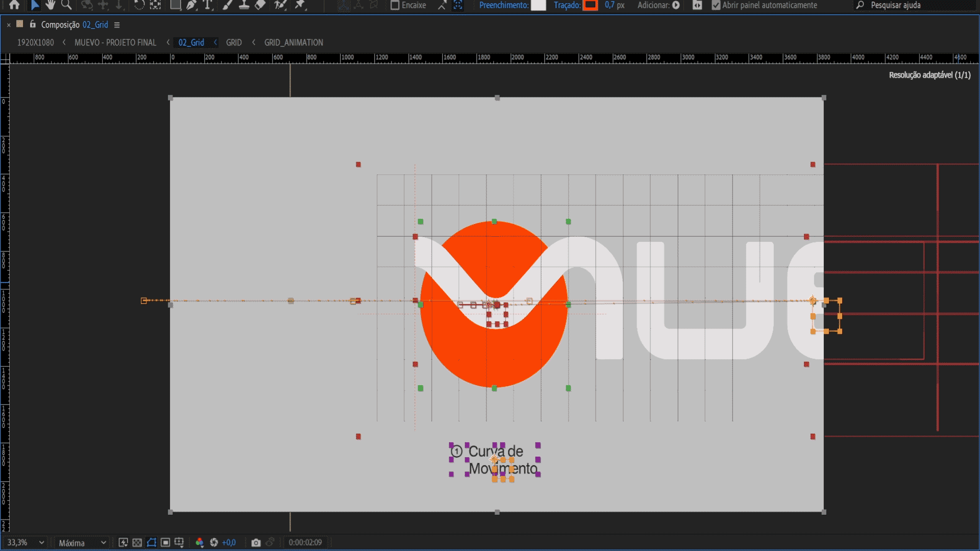Go to the Home screen icon
The image size is (980, 551).
(x=14, y=5)
